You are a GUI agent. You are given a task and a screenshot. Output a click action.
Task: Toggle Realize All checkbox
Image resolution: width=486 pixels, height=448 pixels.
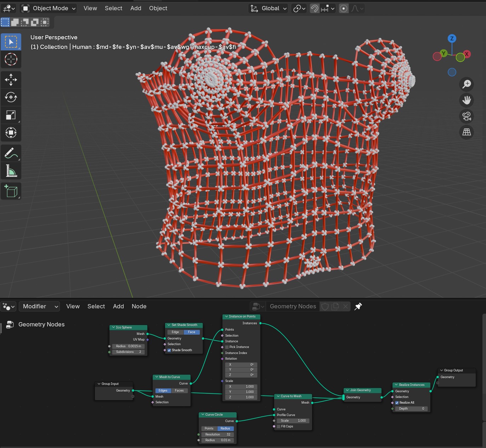coord(397,403)
